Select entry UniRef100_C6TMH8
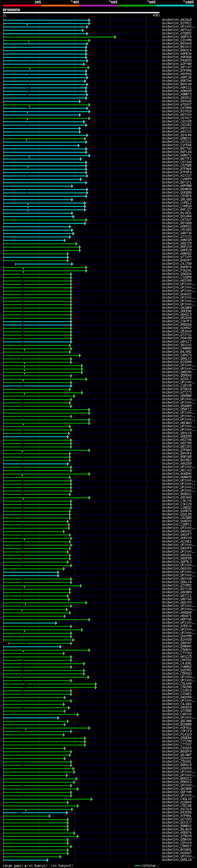197x868 pixels. point(177,108)
